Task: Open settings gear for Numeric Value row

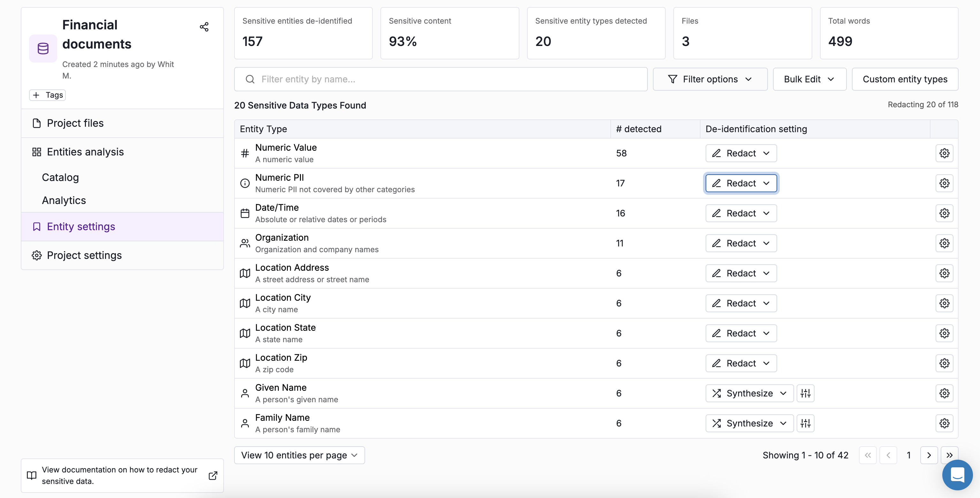Action: pos(944,153)
